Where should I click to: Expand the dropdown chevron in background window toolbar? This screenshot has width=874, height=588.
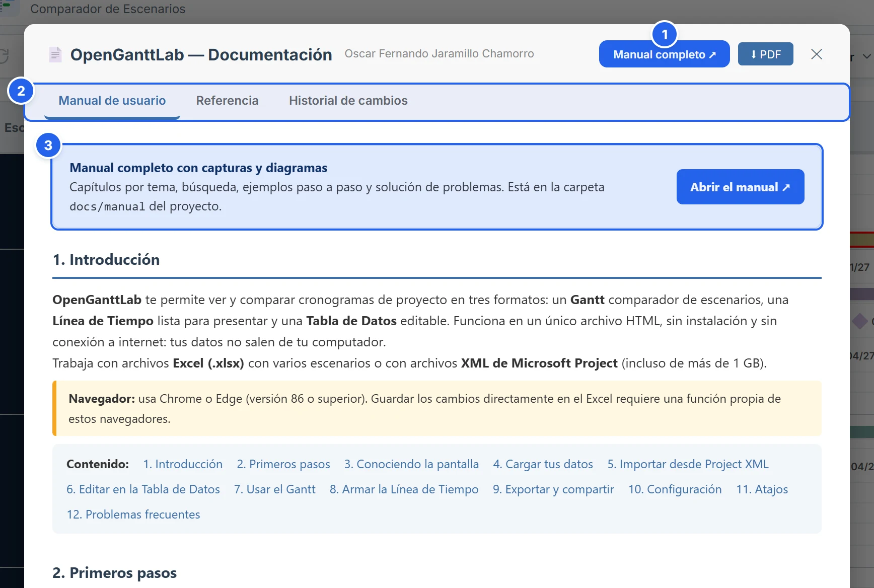point(866,56)
